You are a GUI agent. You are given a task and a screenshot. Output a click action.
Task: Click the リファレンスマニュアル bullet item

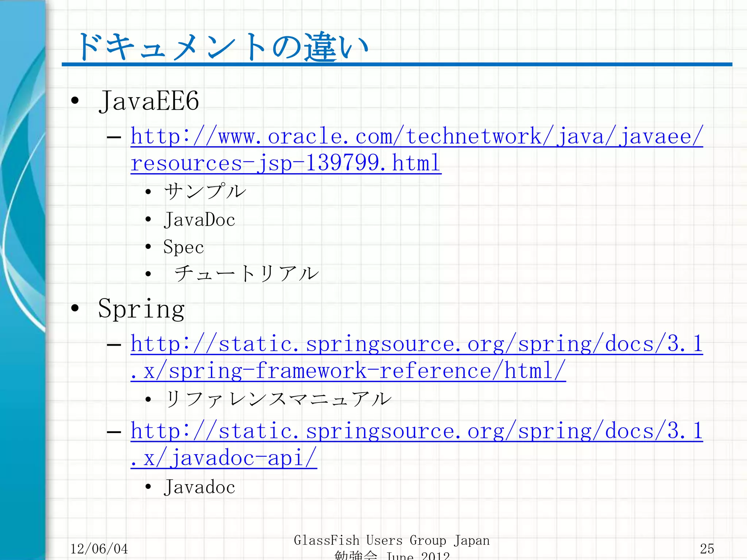pyautogui.click(x=278, y=399)
